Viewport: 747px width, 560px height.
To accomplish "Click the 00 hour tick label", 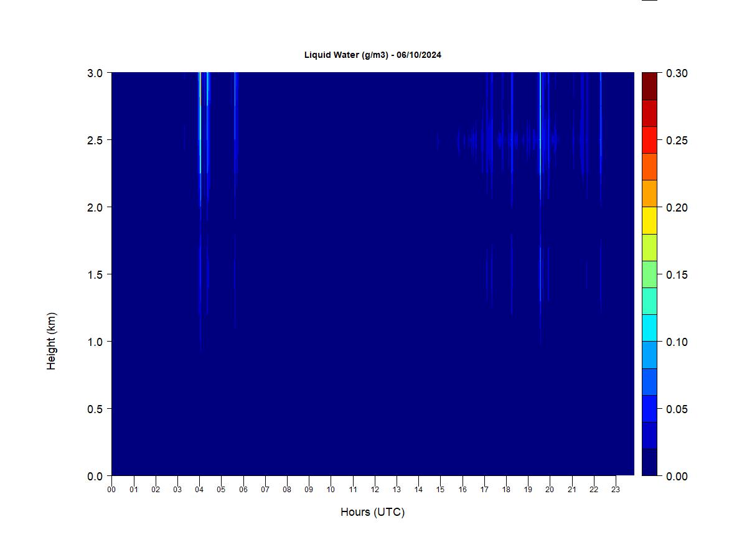I will [x=111, y=490].
